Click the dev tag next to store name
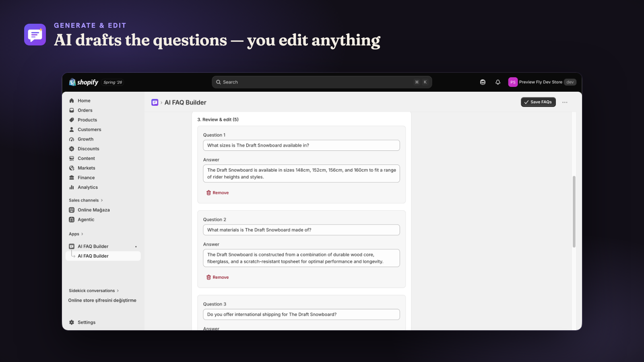The height and width of the screenshot is (362, 644). tap(570, 82)
